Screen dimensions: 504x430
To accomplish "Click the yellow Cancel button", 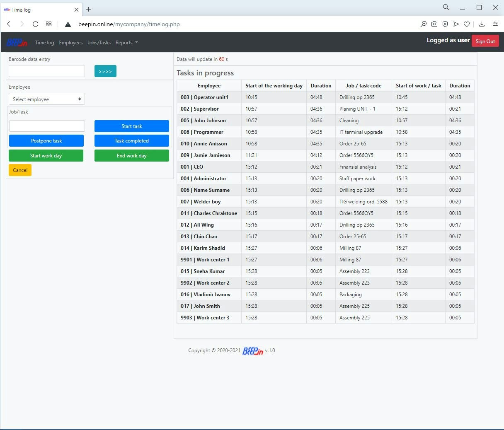I will [x=20, y=170].
